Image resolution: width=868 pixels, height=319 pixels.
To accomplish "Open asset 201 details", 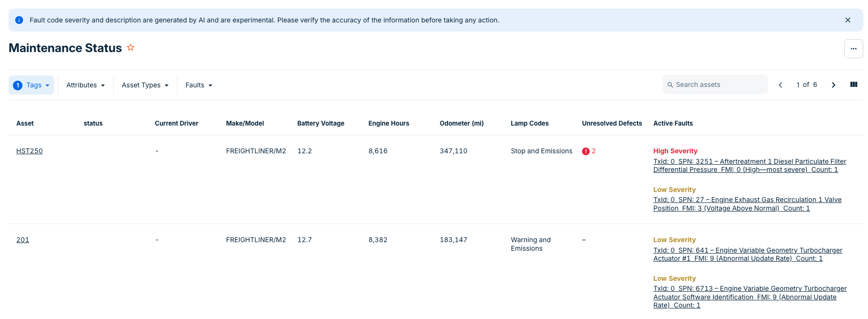I will click(x=22, y=240).
